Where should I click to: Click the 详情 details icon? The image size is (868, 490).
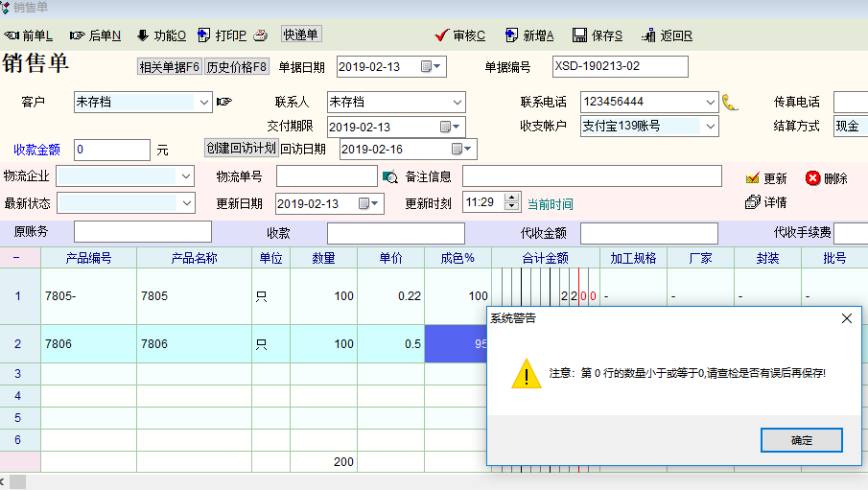[x=753, y=202]
